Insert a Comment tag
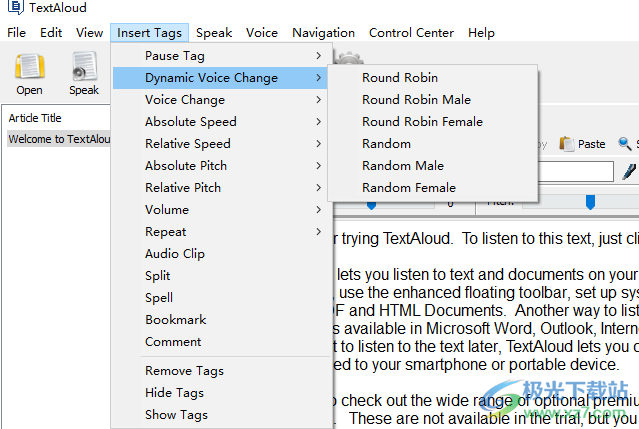 (x=220, y=342)
